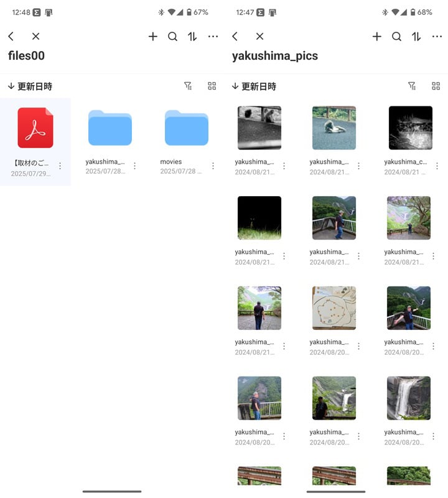Tap the 12:48 clock in status bar
This screenshot has height=498, width=448.
pyautogui.click(x=21, y=12)
